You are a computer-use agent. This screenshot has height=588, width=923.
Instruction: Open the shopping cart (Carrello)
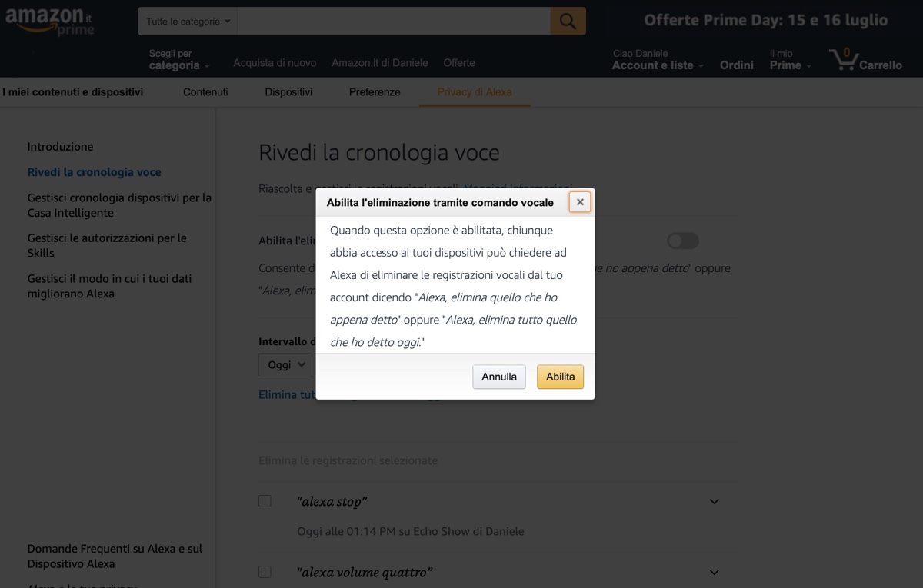click(x=865, y=60)
